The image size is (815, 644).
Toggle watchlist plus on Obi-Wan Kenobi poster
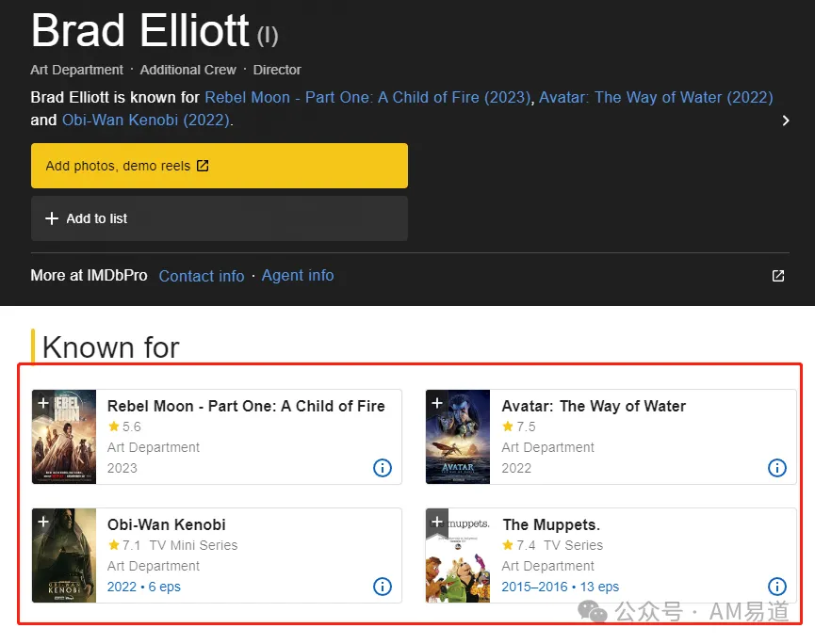click(43, 522)
